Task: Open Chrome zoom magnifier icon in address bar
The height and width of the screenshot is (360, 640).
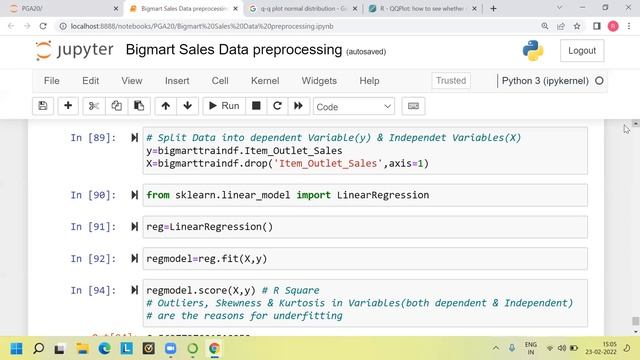Action: pyautogui.click(x=544, y=26)
